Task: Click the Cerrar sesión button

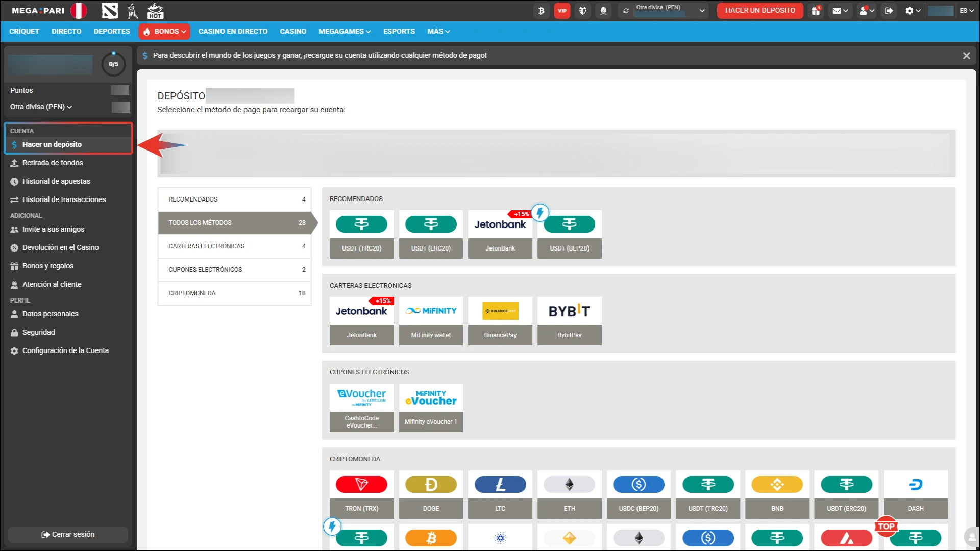Action: click(68, 534)
